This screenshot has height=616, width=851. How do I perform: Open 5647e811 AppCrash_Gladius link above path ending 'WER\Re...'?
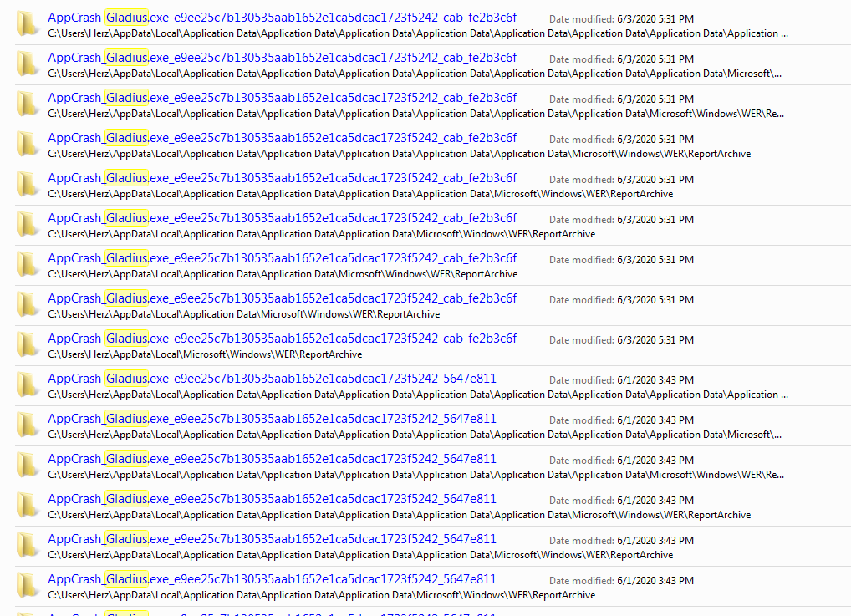coord(272,459)
